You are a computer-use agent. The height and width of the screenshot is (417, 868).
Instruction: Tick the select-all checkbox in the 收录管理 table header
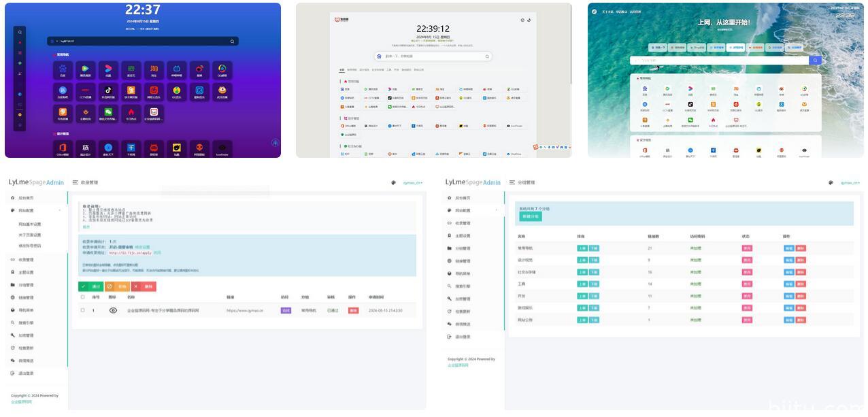[x=83, y=297]
